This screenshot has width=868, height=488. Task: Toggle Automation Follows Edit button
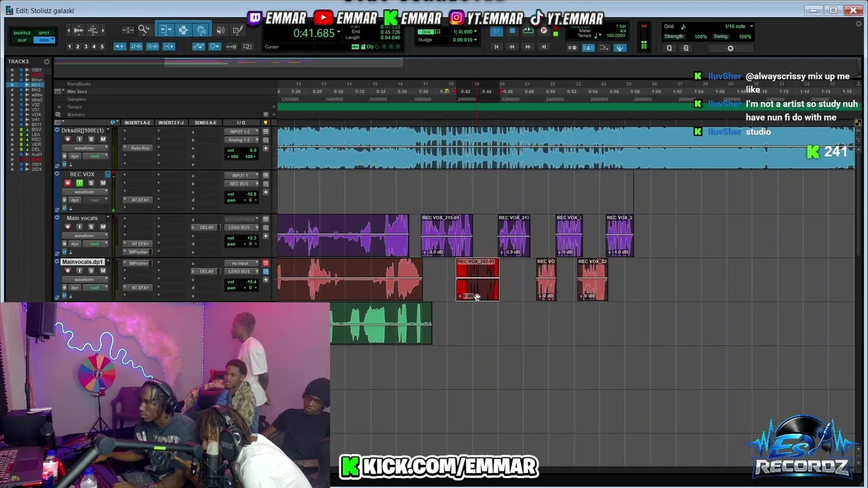click(x=199, y=47)
